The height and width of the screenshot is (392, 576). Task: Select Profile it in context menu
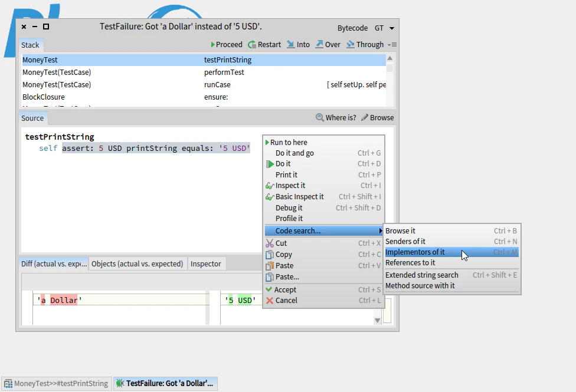(323, 218)
